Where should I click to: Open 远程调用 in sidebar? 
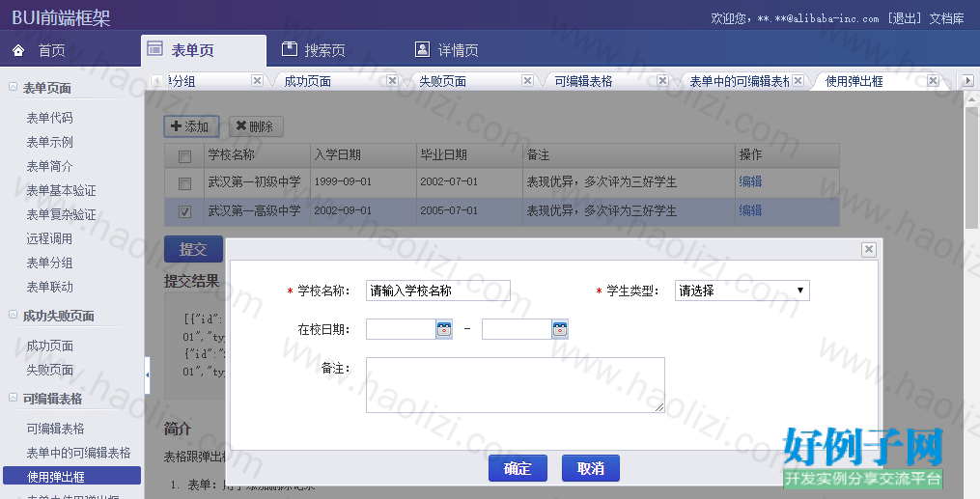[x=49, y=238]
